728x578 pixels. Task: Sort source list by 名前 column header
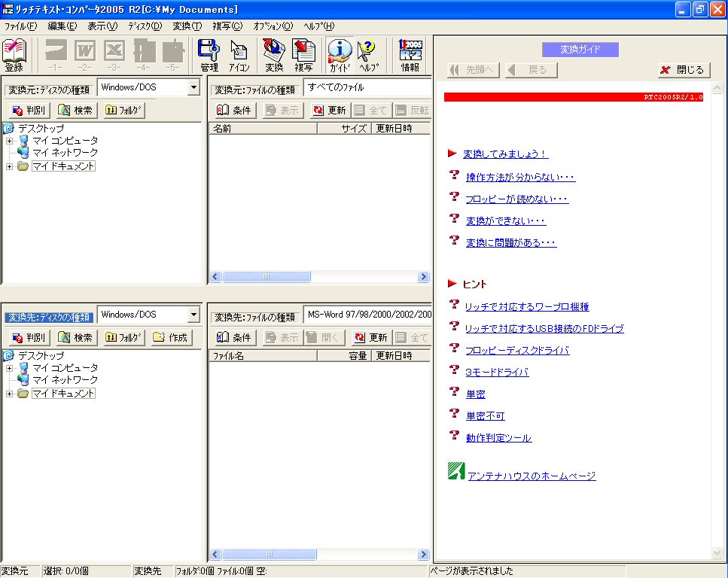coord(263,129)
